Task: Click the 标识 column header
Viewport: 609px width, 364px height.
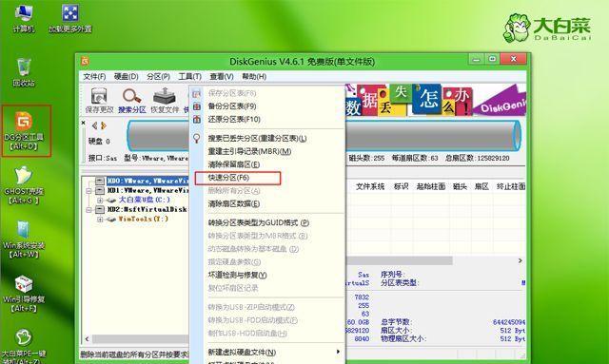Action: tap(401, 186)
